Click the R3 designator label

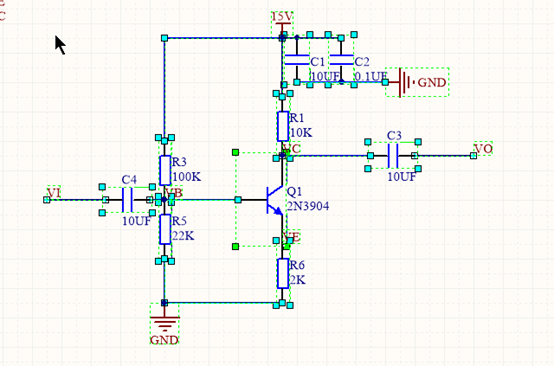[179, 162]
